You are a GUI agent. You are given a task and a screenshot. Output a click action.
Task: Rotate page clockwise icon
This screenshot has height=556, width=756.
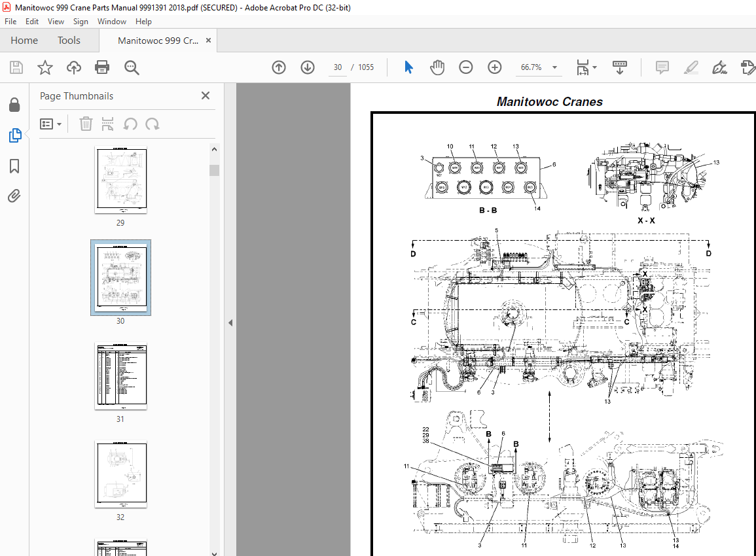coord(153,124)
